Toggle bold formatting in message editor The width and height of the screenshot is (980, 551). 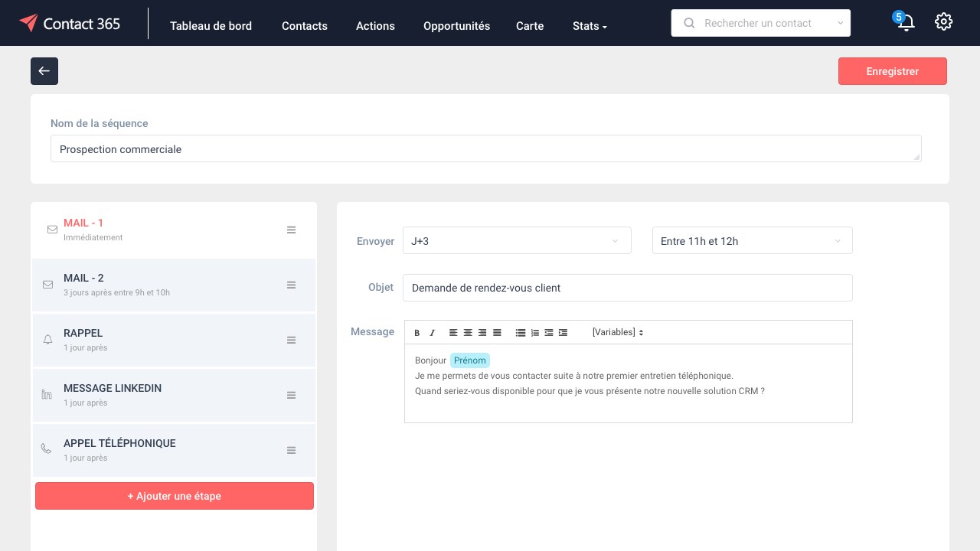pyautogui.click(x=417, y=333)
